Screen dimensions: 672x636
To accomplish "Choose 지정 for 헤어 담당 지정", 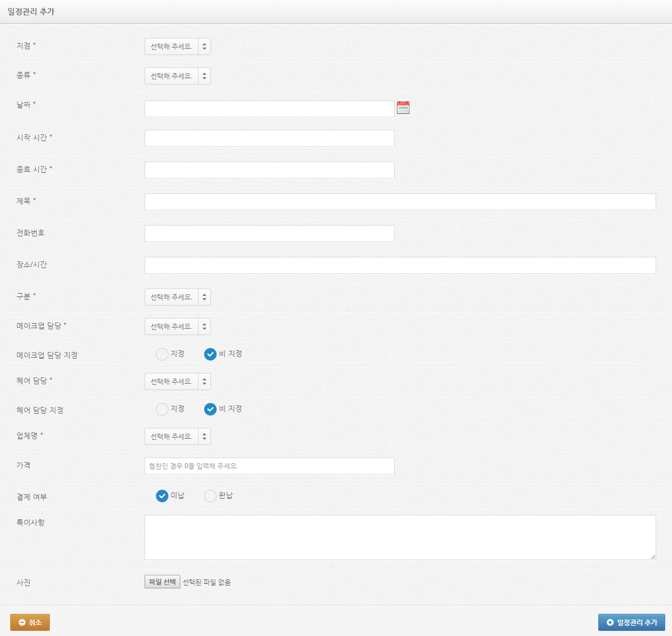I will pyautogui.click(x=162, y=409).
